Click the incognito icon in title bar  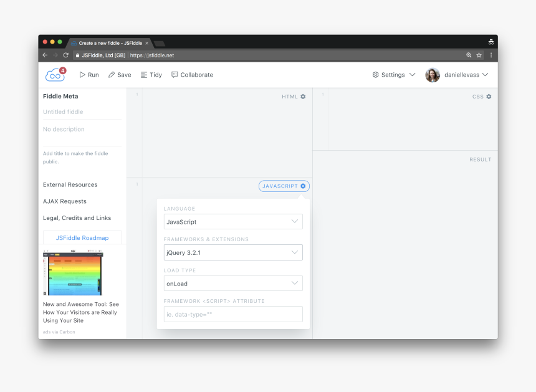pos(491,42)
